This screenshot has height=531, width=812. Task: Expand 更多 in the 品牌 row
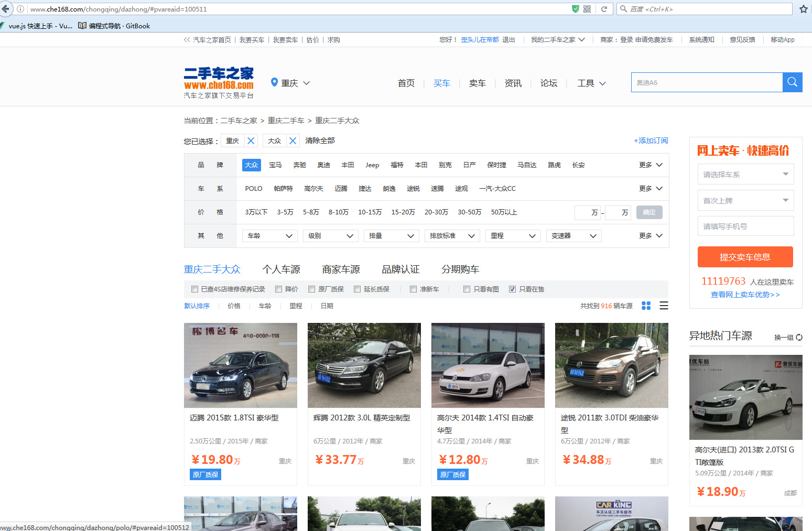point(651,165)
